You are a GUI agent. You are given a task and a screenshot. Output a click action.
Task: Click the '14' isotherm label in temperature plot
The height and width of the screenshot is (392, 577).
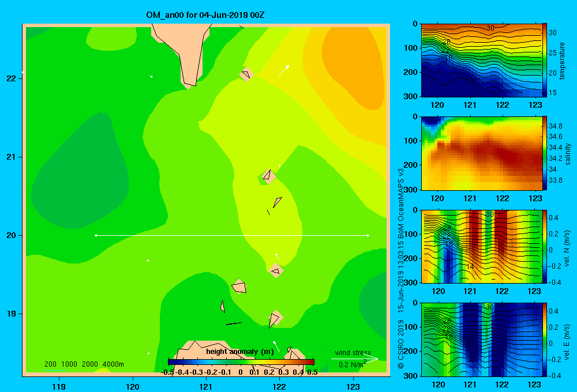(470, 80)
